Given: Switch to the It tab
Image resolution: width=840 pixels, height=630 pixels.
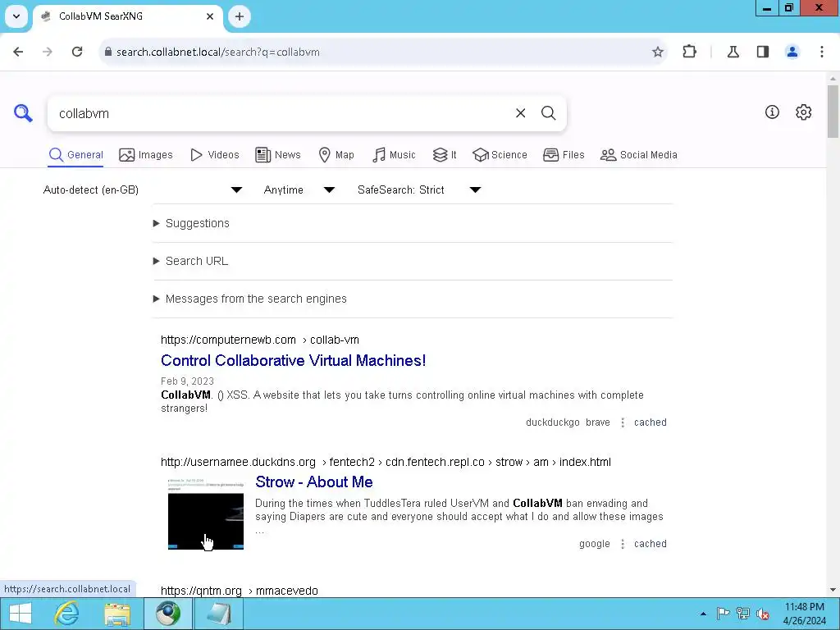Looking at the screenshot, I should click(x=445, y=155).
